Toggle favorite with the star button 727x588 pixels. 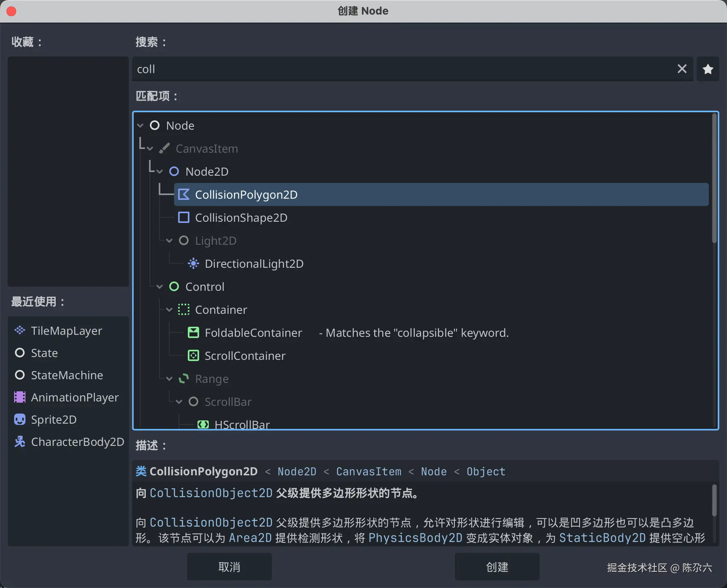point(708,69)
